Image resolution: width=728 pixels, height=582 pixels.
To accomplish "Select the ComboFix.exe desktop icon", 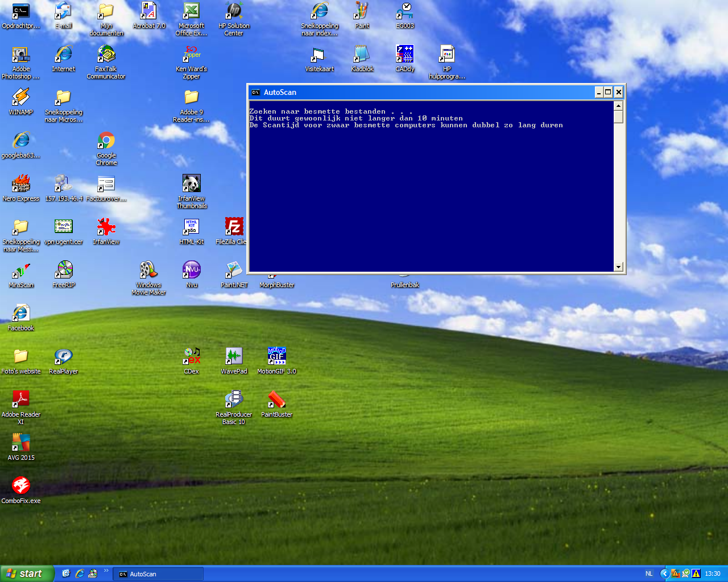I will (21, 491).
